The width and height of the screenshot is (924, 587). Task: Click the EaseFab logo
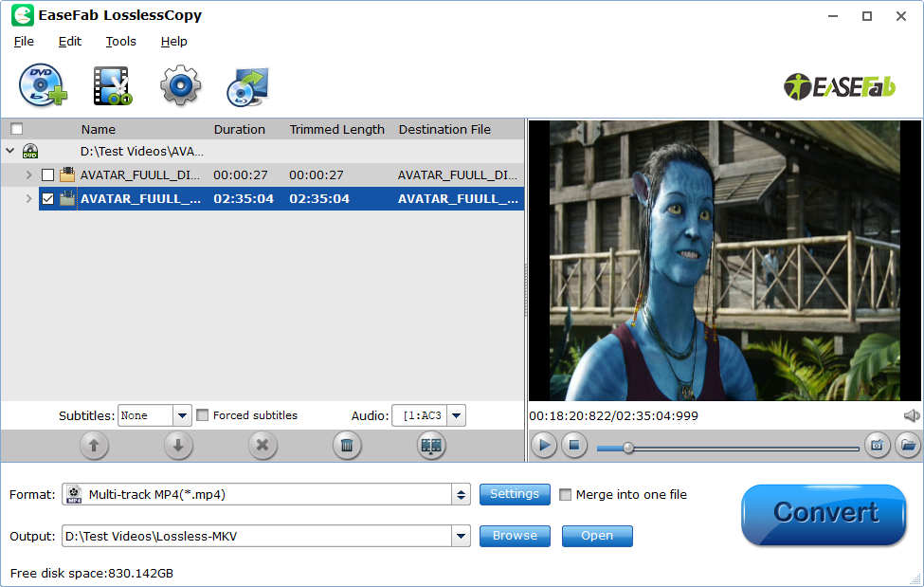point(839,86)
